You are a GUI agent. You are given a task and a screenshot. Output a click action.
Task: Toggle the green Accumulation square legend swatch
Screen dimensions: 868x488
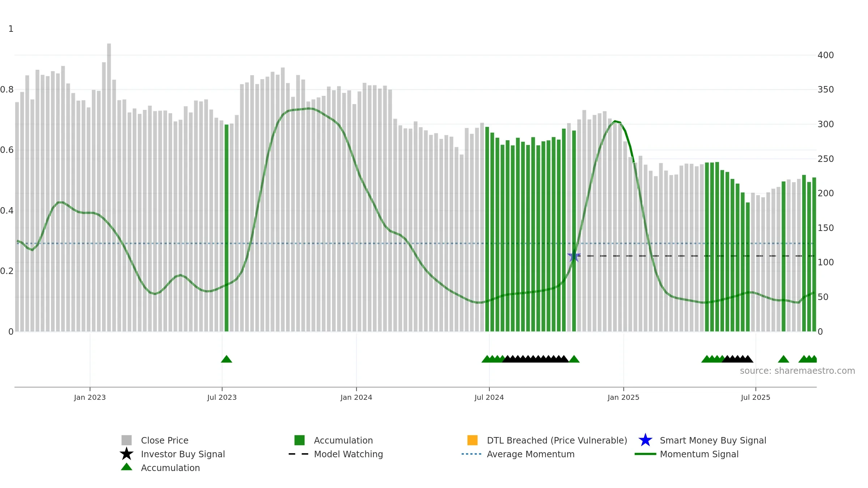(299, 440)
